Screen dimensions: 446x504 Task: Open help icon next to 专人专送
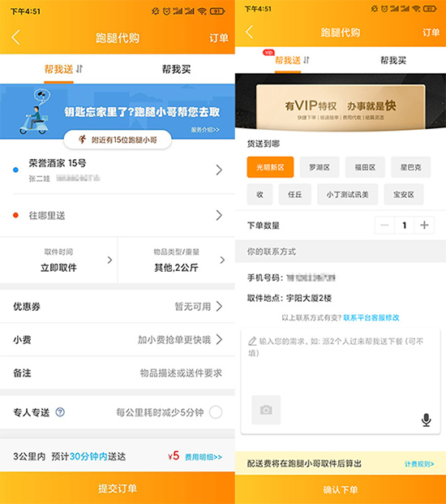point(60,412)
